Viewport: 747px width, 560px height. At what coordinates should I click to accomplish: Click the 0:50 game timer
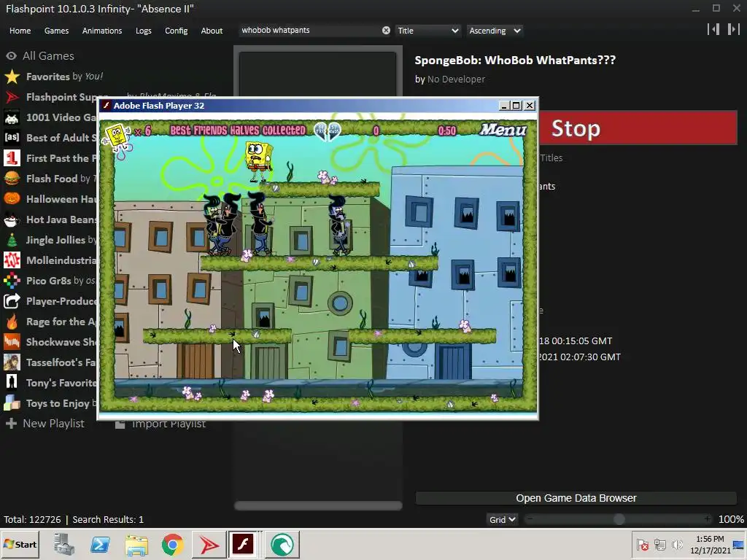point(447,131)
